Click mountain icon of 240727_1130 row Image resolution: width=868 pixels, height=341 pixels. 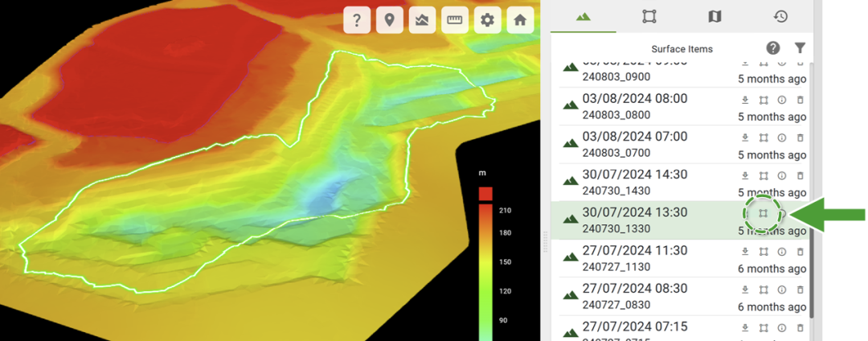pyautogui.click(x=571, y=257)
